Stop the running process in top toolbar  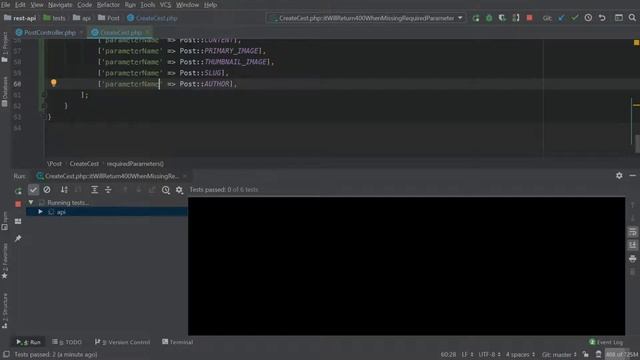(529, 18)
